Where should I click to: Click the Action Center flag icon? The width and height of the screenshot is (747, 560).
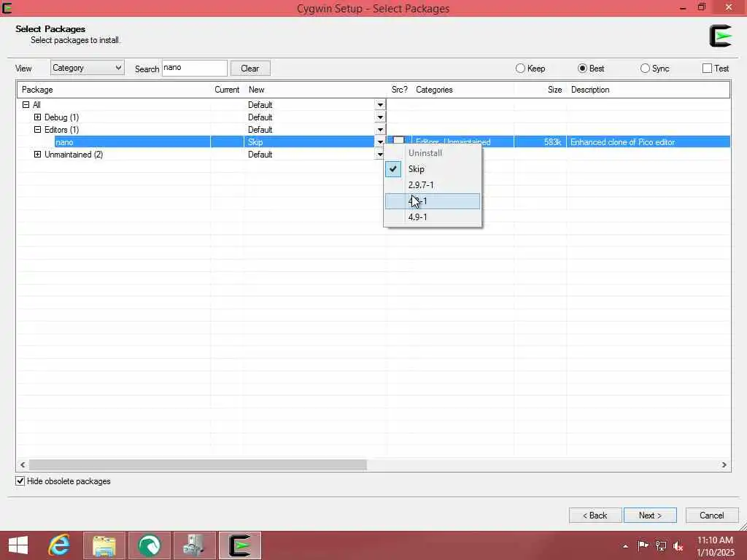click(643, 545)
